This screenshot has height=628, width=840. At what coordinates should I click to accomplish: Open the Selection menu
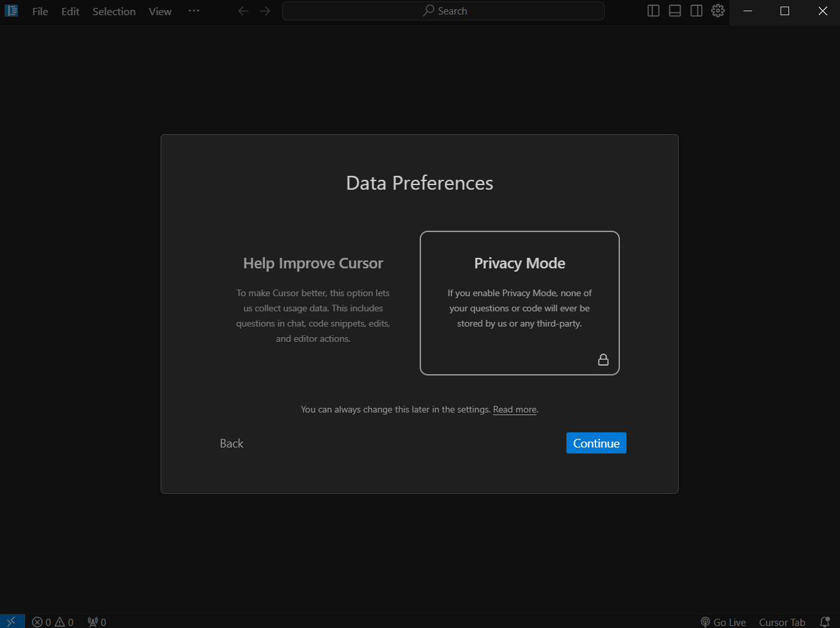[114, 11]
